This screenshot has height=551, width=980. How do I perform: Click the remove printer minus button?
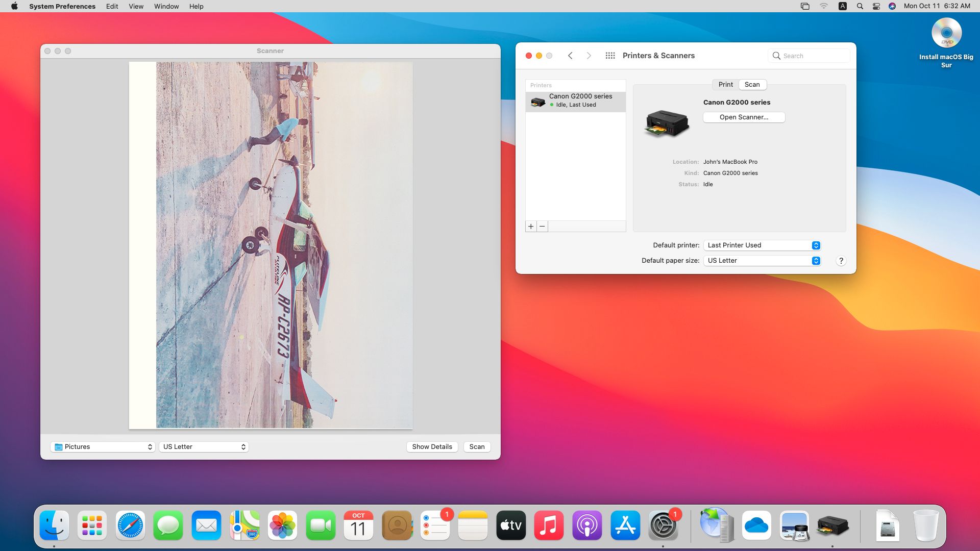(542, 227)
